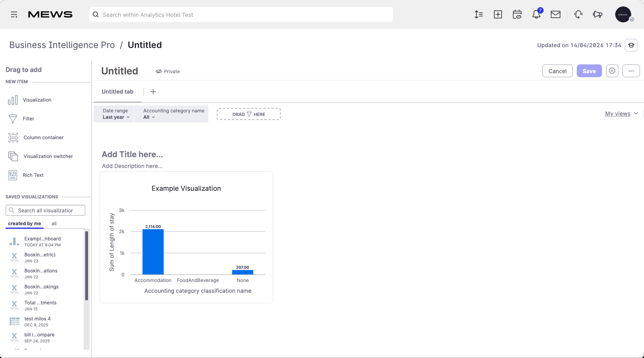Select the Bookin...ations saved visualization

(x=41, y=274)
